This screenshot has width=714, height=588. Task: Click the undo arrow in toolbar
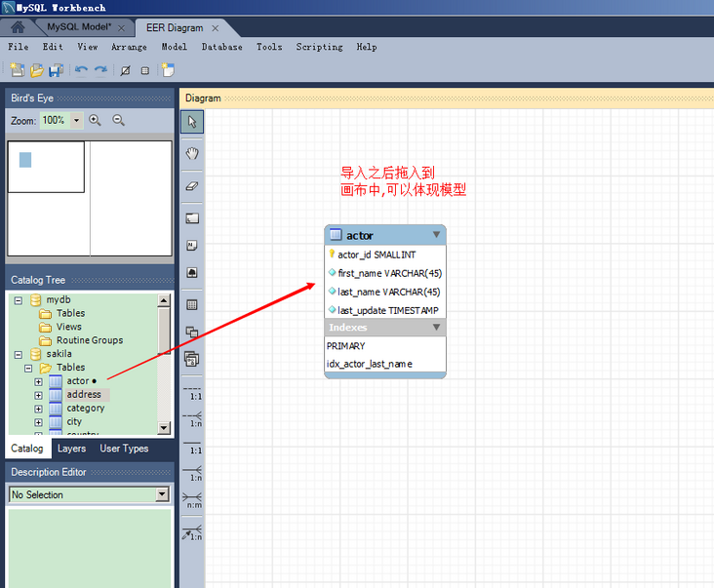[81, 70]
